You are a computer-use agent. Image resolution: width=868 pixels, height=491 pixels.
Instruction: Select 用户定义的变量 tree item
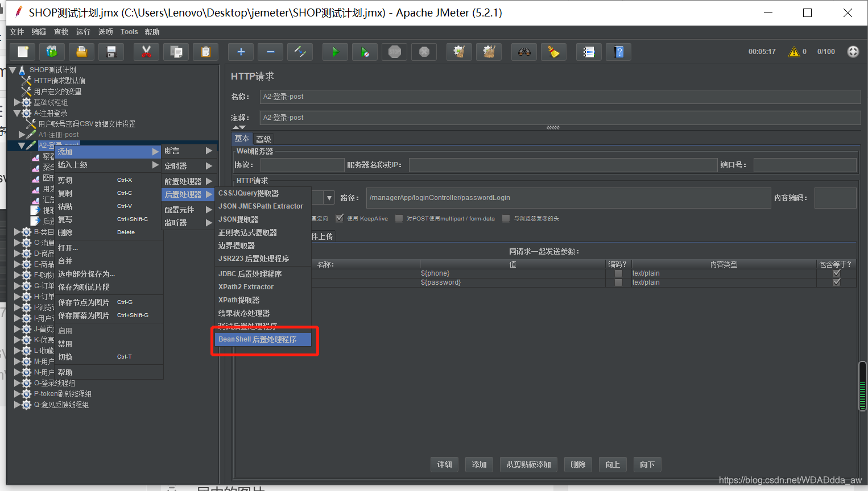[57, 91]
